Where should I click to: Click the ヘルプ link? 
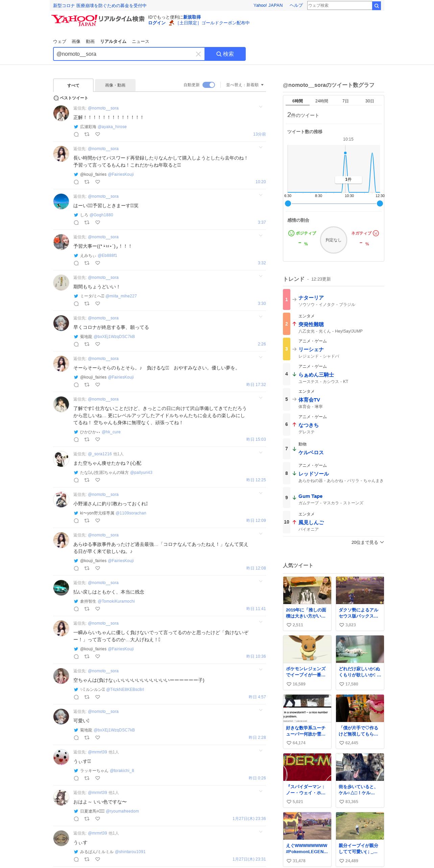click(x=296, y=5)
